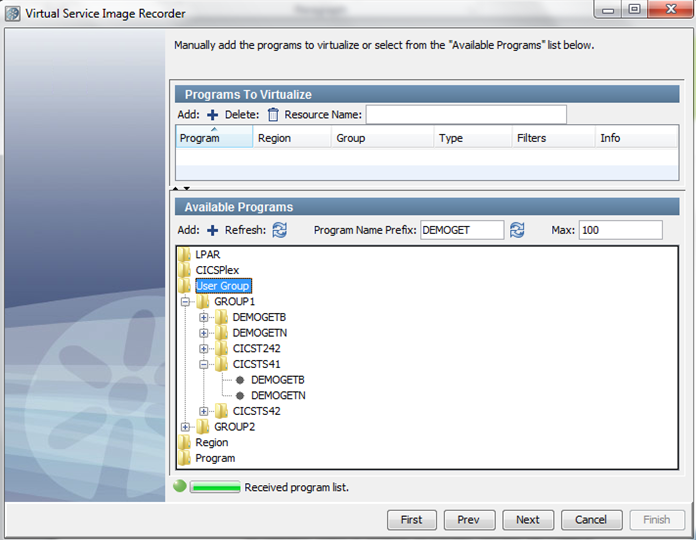696x540 pixels.
Task: Close the Virtual Service Image Recorder window
Action: click(671, 9)
